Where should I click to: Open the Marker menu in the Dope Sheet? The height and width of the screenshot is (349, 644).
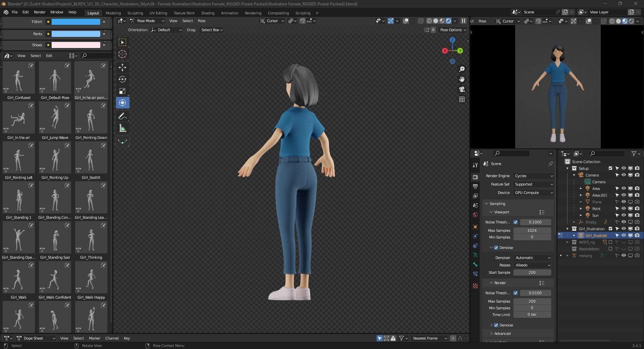click(x=95, y=338)
